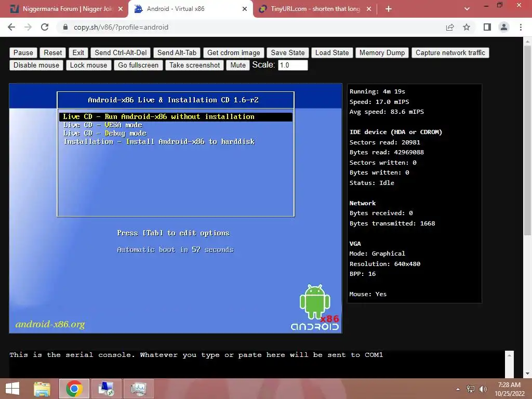This screenshot has width=532, height=399.
Task: Click the Load State button
Action: [332, 52]
